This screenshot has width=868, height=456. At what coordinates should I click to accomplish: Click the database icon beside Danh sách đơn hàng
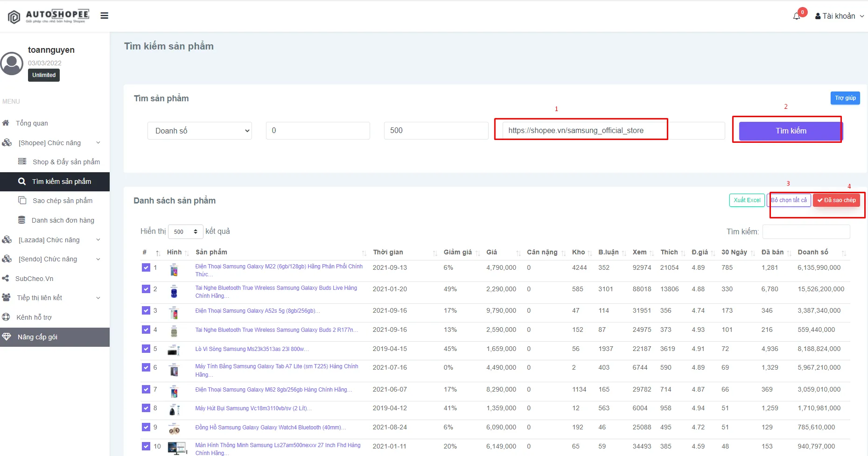(21, 220)
